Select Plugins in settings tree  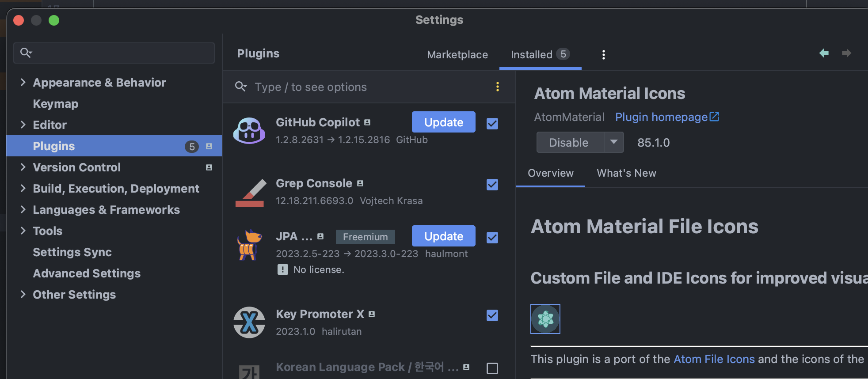(x=114, y=146)
